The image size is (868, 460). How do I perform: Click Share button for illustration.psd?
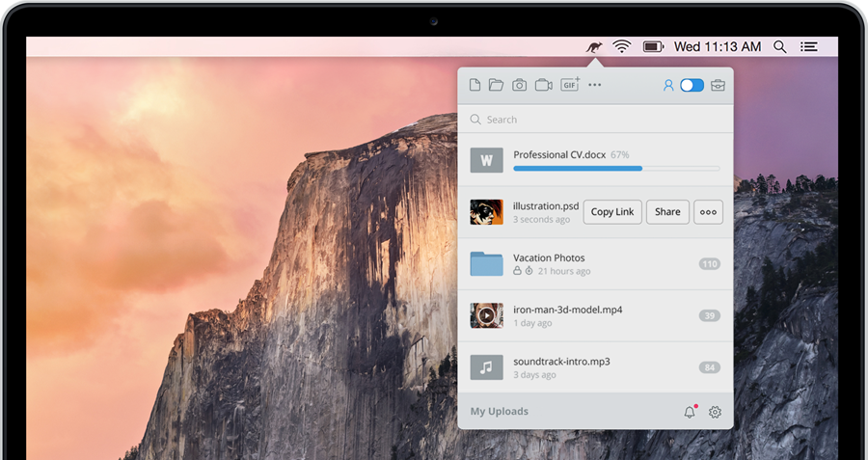coord(667,212)
